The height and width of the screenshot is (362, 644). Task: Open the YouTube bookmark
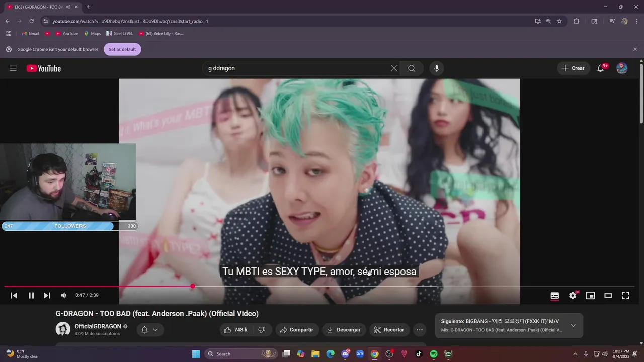tap(66, 34)
